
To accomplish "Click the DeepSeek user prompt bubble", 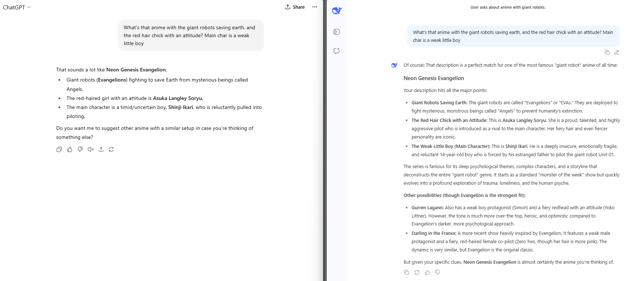I will click(513, 36).
